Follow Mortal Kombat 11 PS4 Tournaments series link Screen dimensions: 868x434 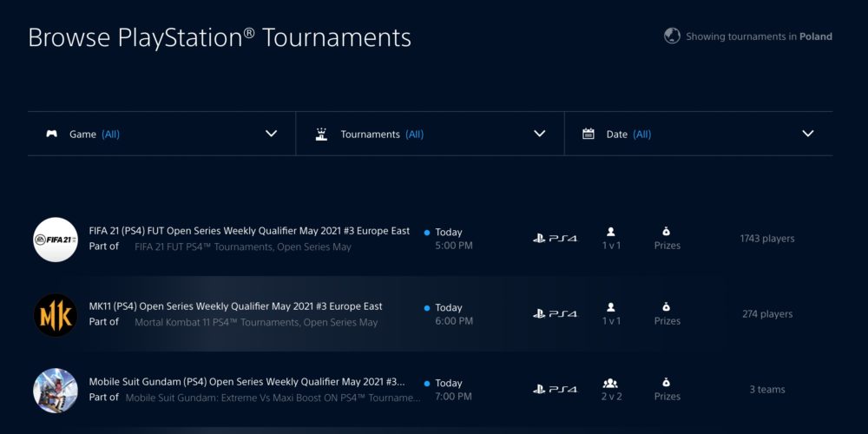click(x=256, y=322)
